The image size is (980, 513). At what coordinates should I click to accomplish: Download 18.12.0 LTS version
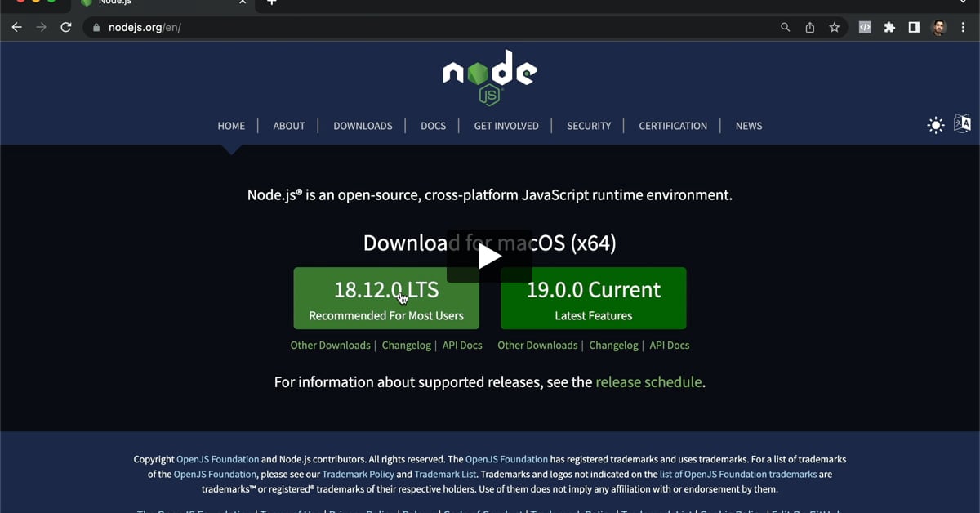[x=386, y=298]
